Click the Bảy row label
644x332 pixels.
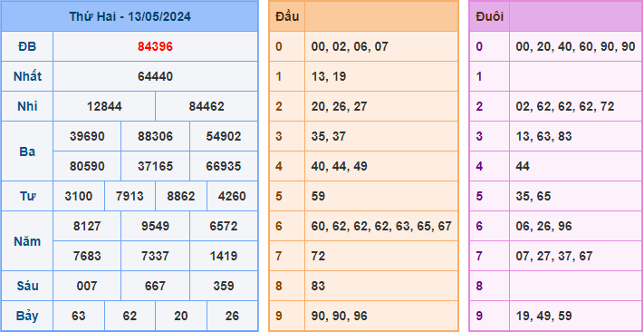[27, 316]
